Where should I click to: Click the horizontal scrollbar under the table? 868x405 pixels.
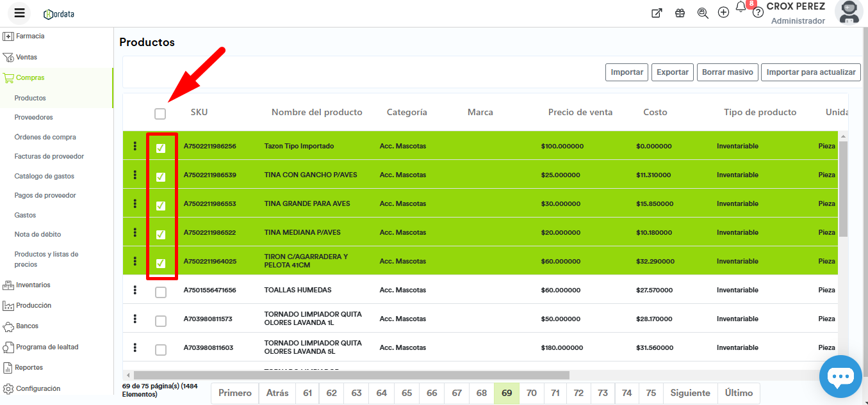click(351, 375)
